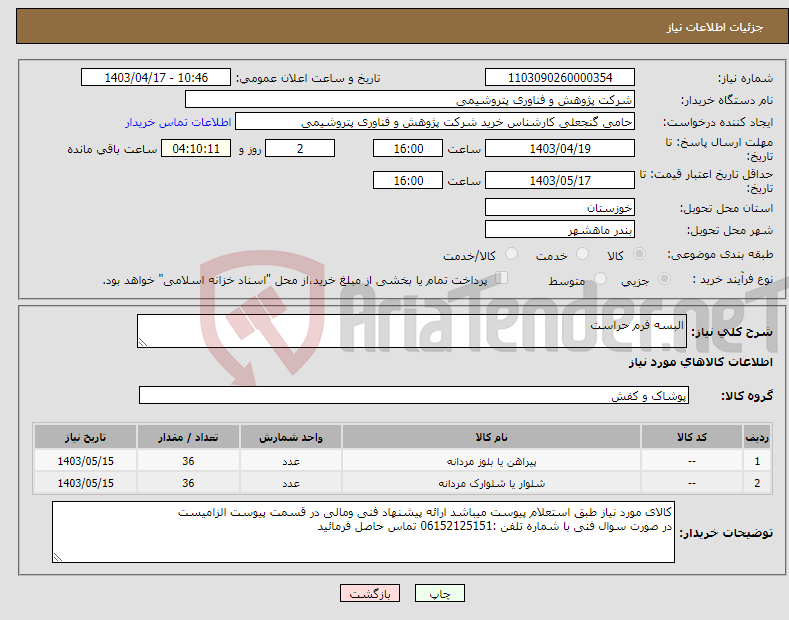Select the خدمت radio button

coord(582,254)
